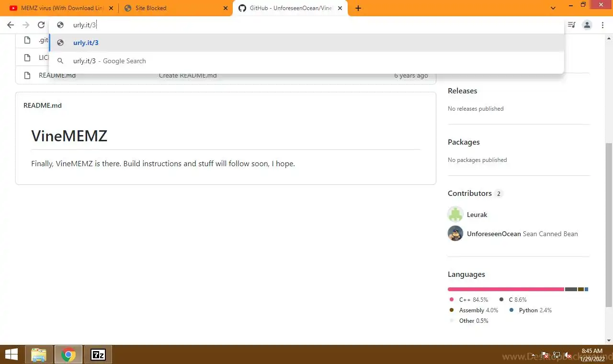Viewport: 613px width, 364px height.
Task: Close the GitHub tab
Action: 340,8
